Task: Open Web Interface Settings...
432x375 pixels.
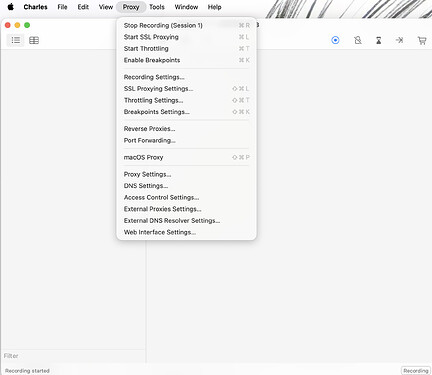Action: (187, 232)
